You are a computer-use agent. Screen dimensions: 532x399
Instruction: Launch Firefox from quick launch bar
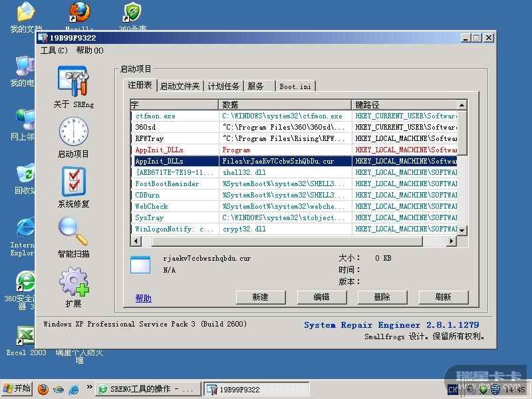[x=43, y=389]
